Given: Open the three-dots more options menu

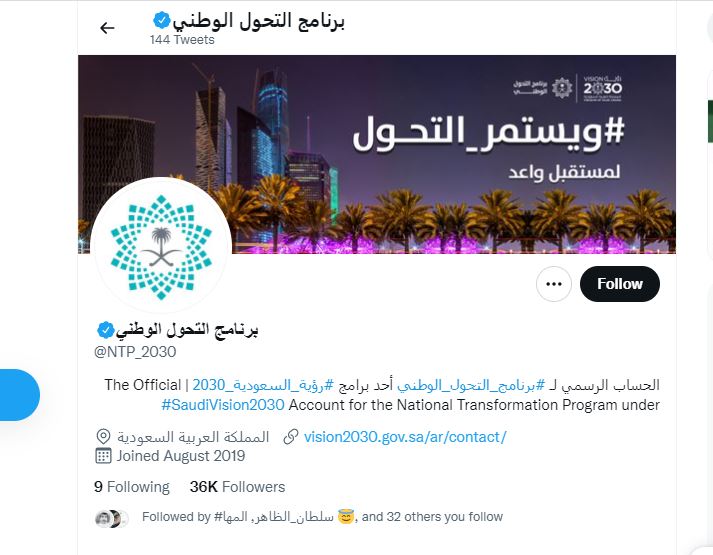Looking at the screenshot, I should pos(553,284).
